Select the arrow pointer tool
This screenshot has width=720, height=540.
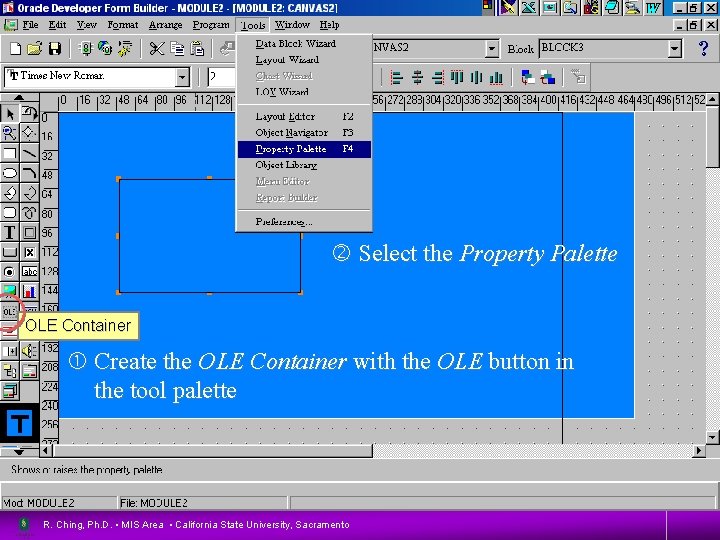point(10,113)
